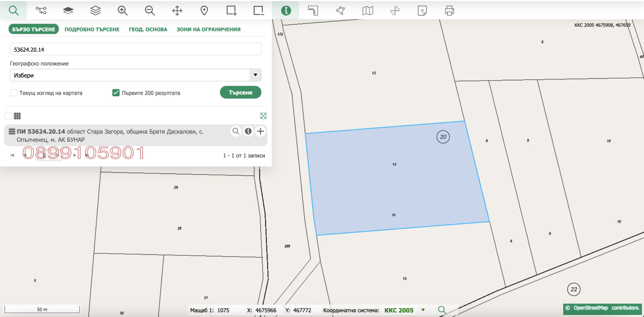Open the page number dropdown in pagination
The width and height of the screenshot is (644, 317).
pyautogui.click(x=49, y=155)
